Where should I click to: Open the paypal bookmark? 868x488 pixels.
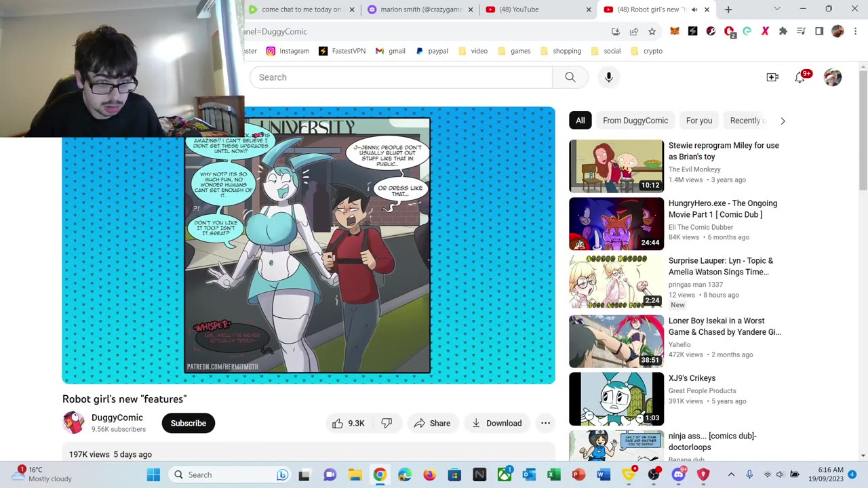tap(431, 51)
